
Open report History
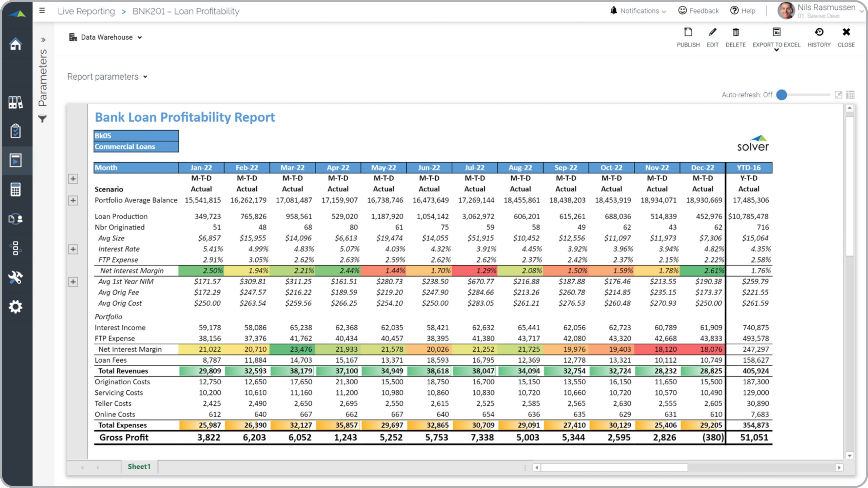[819, 33]
